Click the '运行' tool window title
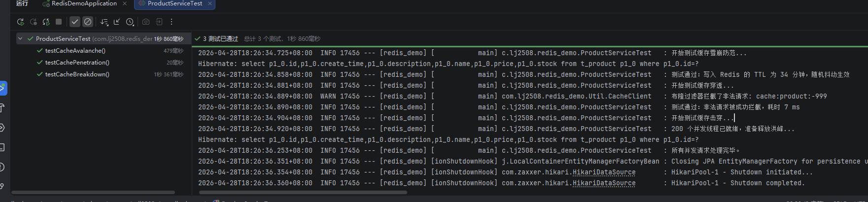Screen dimensions: 868x202 coord(22,3)
